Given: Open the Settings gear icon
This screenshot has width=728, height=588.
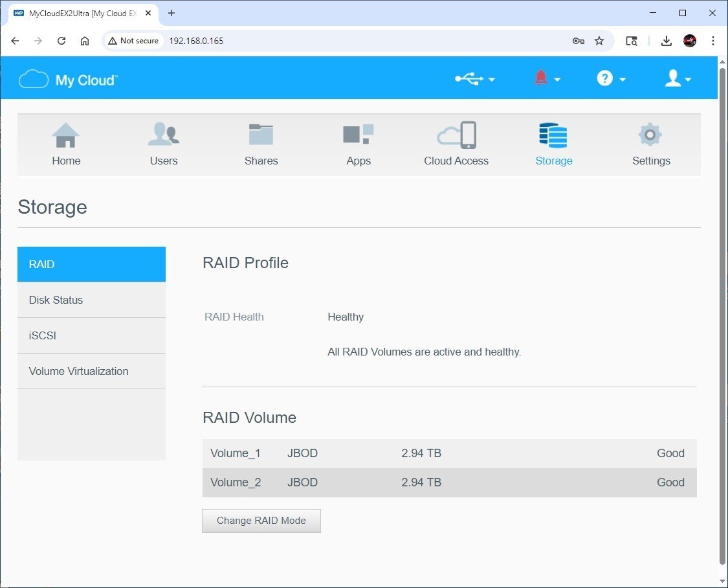Looking at the screenshot, I should [x=650, y=136].
